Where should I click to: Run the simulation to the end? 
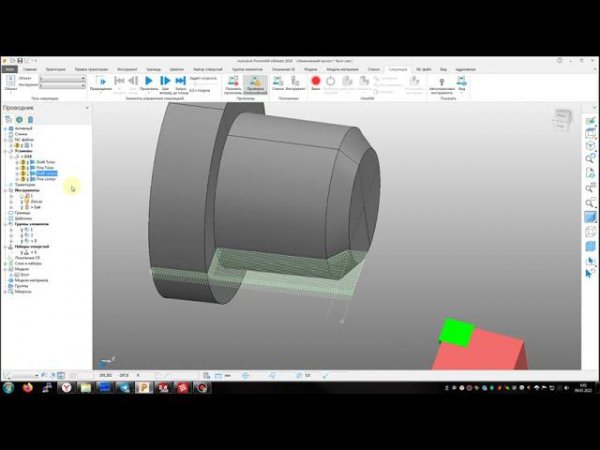point(180,81)
